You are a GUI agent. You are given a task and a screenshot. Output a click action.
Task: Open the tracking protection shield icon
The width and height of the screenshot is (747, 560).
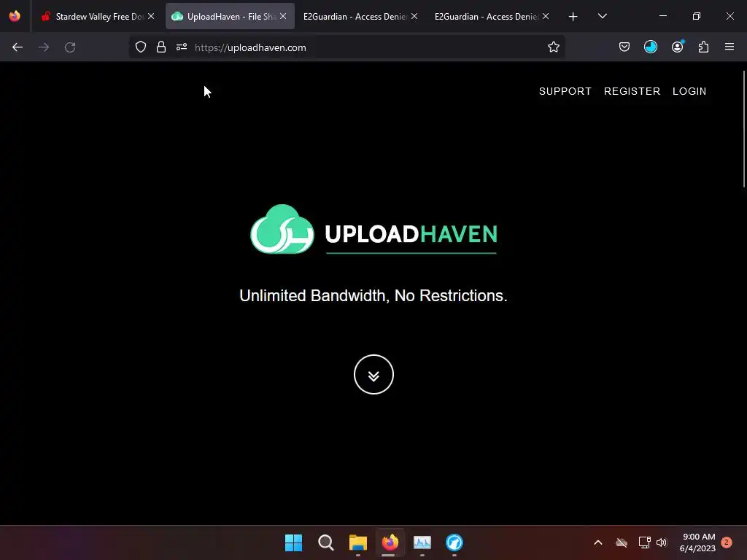click(x=141, y=47)
